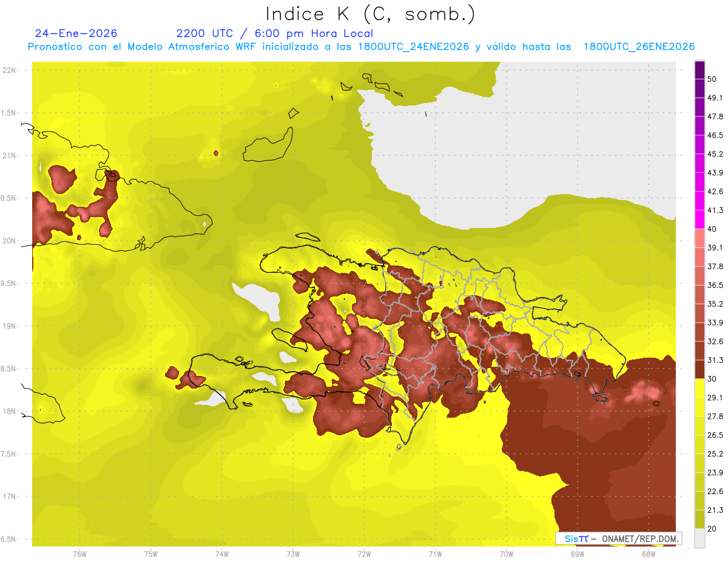
Task: Click the magenta swatch between 40 and 41.3
Action: coord(700,219)
